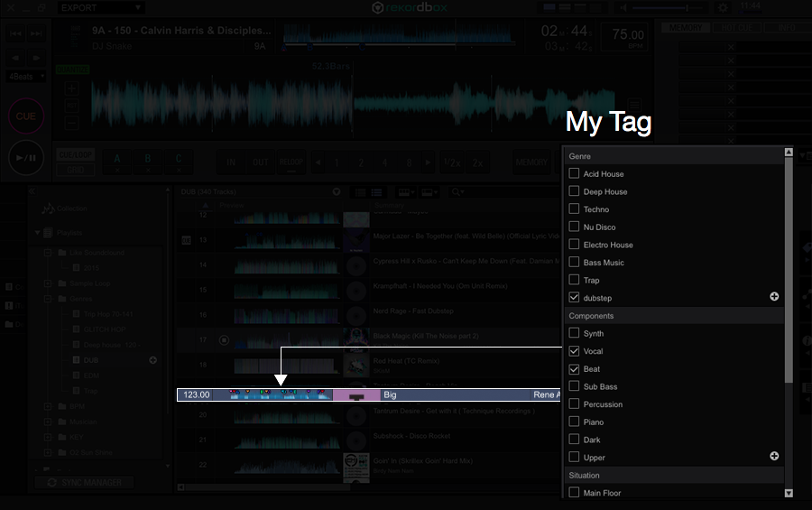
Task: Collapse the Genres folder
Action: point(48,299)
